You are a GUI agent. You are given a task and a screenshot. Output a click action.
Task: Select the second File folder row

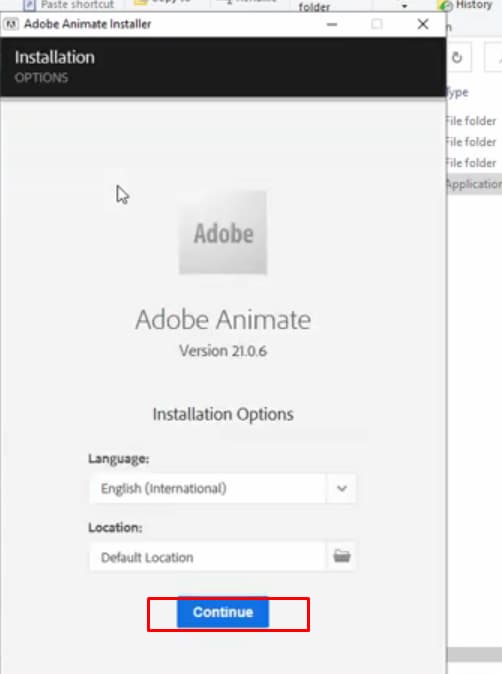click(x=472, y=142)
